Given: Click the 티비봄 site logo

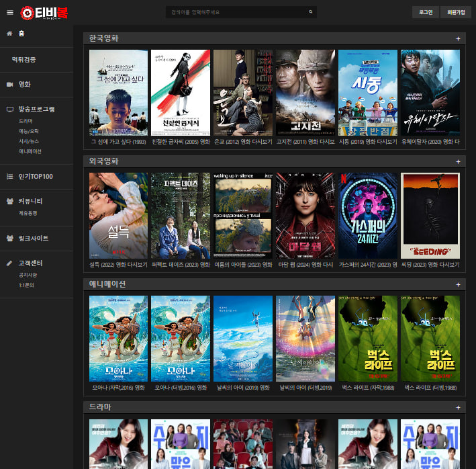Looking at the screenshot, I should click(44, 13).
